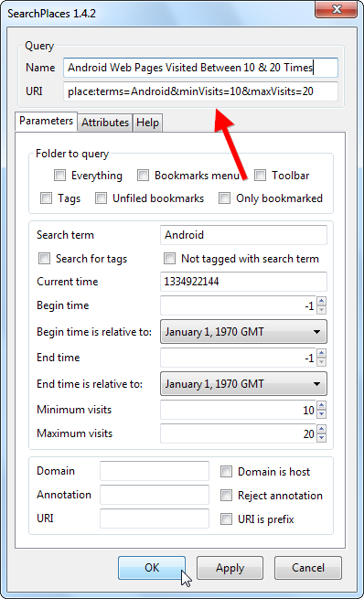The image size is (364, 599).
Task: Click the Begin time value field
Action: [238, 305]
